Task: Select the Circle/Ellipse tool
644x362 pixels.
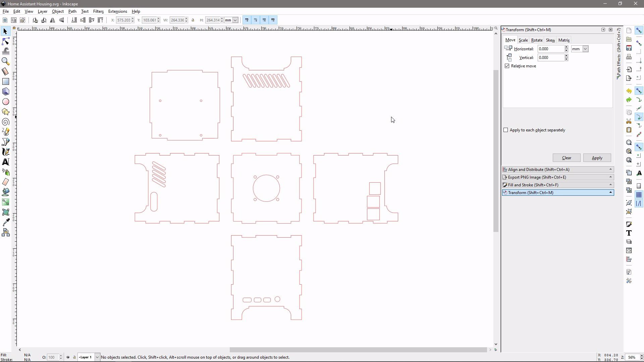Action: pos(5,102)
